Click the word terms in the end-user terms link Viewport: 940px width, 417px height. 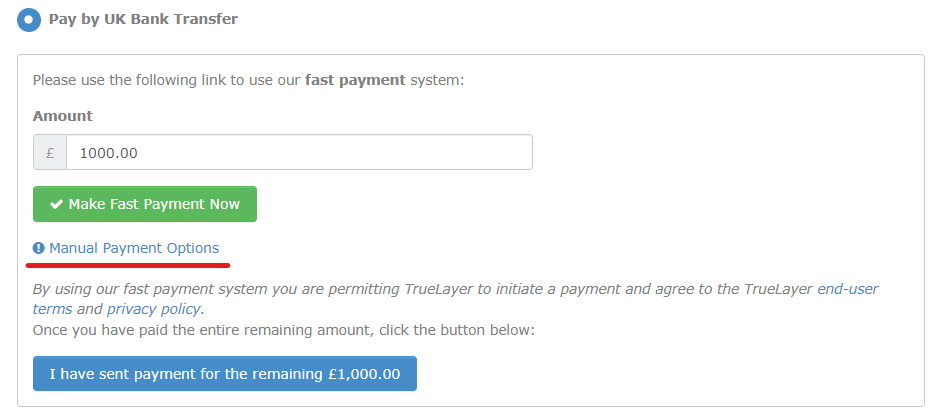52,309
